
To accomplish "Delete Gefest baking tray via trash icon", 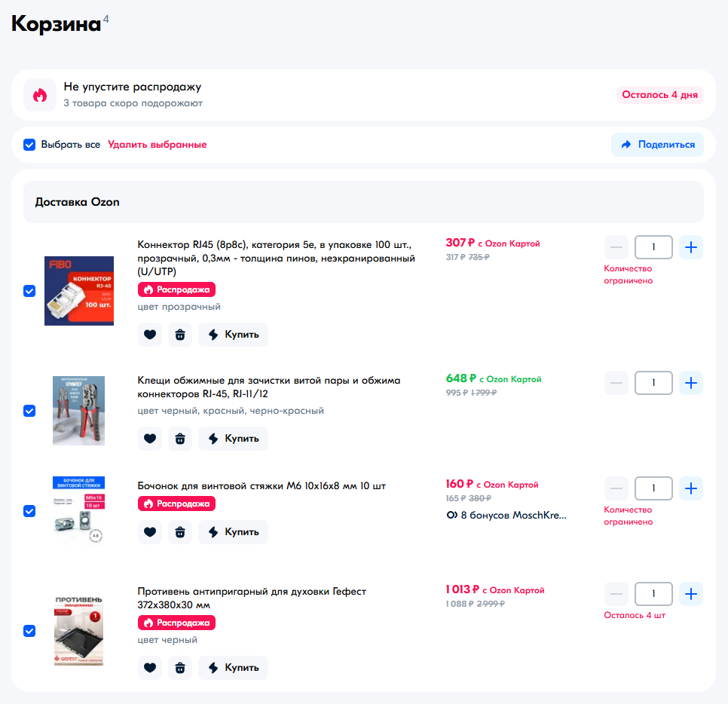I will click(179, 668).
